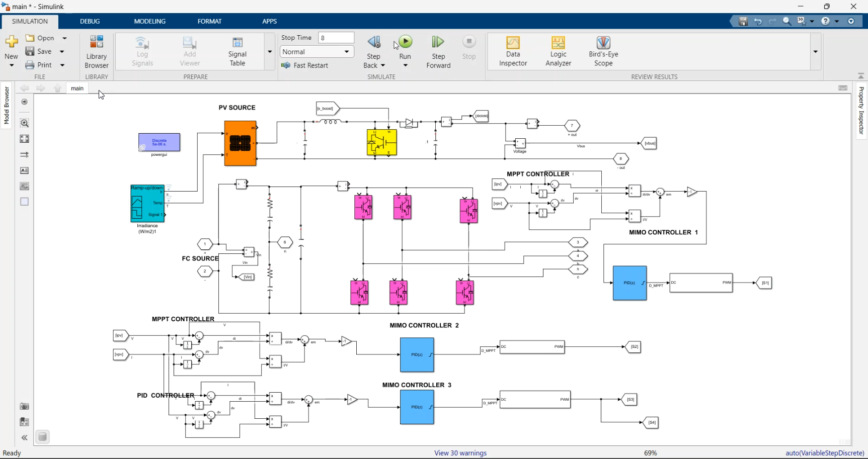Click the 69% zoom status
Screen dimensions: 868x459
point(651,453)
